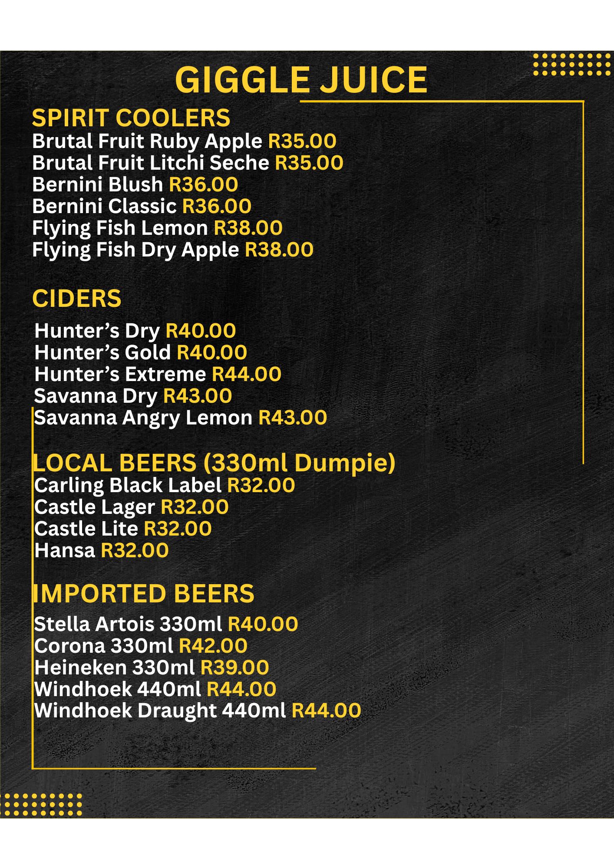The width and height of the screenshot is (614, 868).
Task: Select the SPIRIT COOLERS heading
Action: coord(131,118)
